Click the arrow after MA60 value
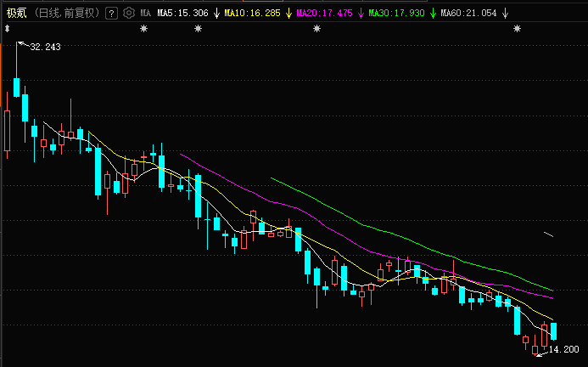588x367 pixels. click(506, 14)
